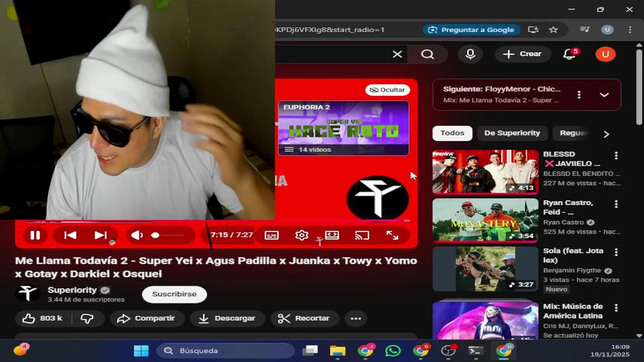Screen dimensions: 644x362
Task: Open Superiority channel avatar below video
Action: [28, 294]
